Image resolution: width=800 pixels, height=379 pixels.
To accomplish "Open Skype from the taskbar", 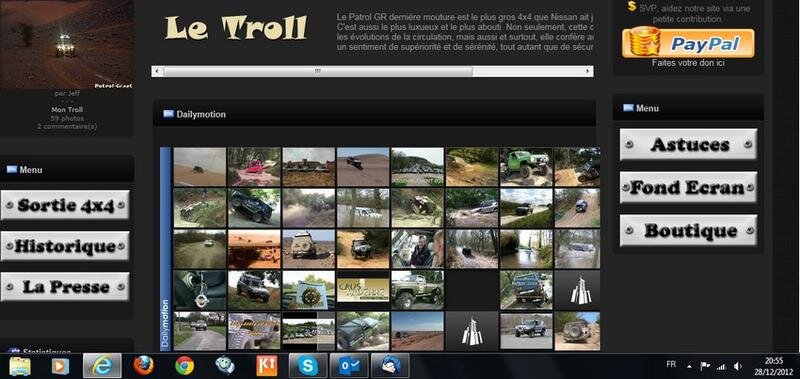I will 308,366.
